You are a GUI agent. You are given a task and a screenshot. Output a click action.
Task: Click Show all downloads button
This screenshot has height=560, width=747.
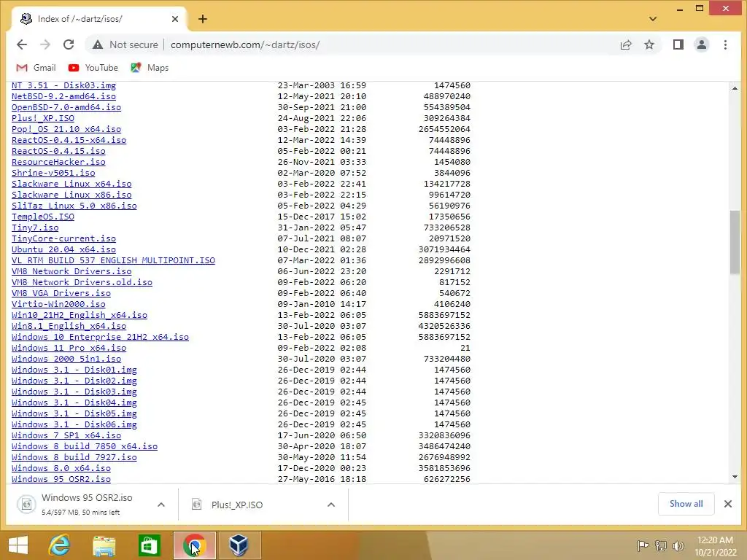(686, 504)
